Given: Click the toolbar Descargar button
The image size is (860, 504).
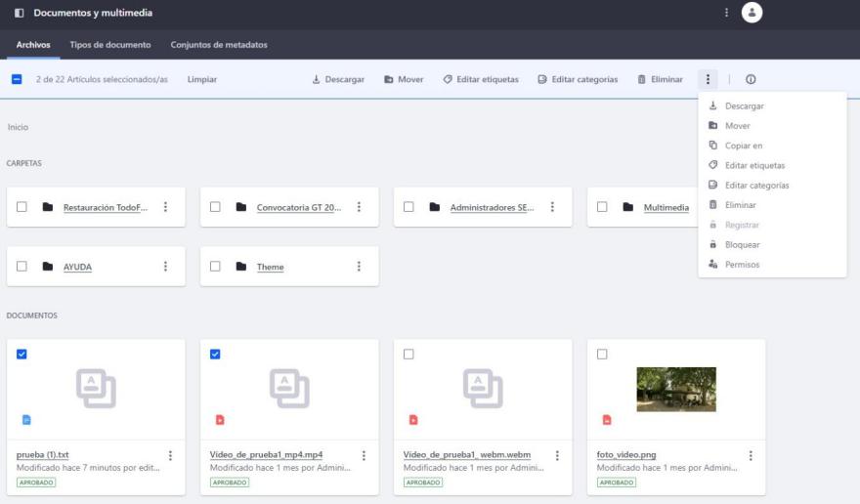Looking at the screenshot, I should coord(338,79).
